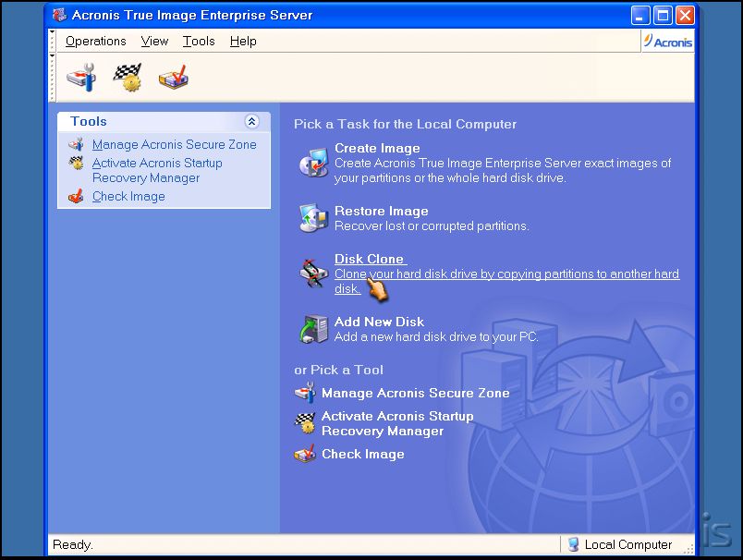Click the 'Create Acronis True Image Enterprise Server exact images' description
Viewport: 743px width, 560px height.
(x=503, y=171)
